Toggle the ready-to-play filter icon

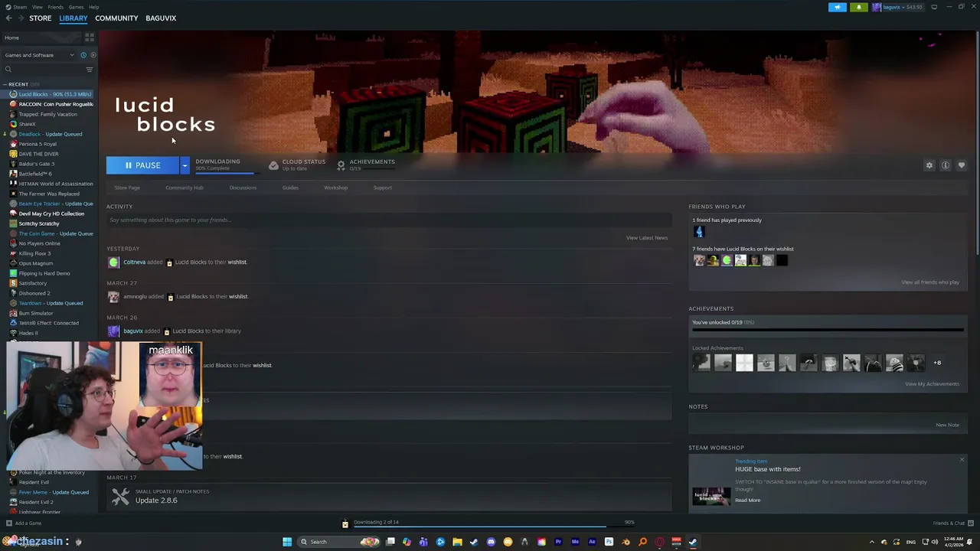93,55
